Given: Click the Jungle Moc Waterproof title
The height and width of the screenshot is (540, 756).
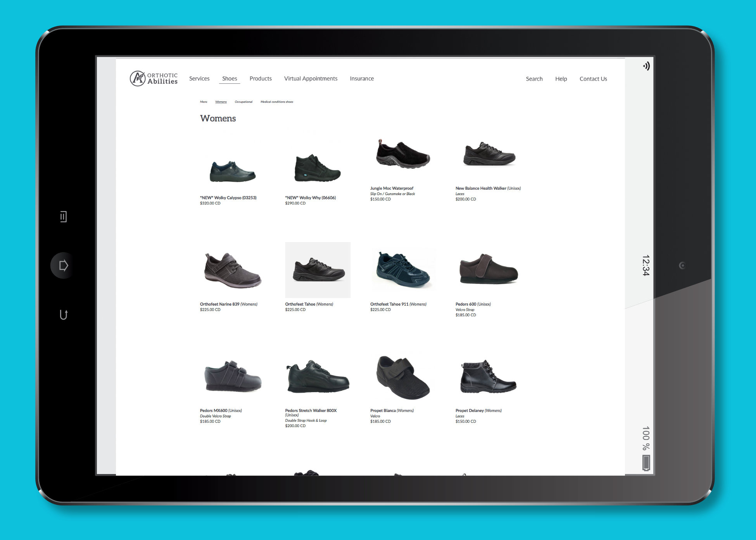Looking at the screenshot, I should [392, 188].
